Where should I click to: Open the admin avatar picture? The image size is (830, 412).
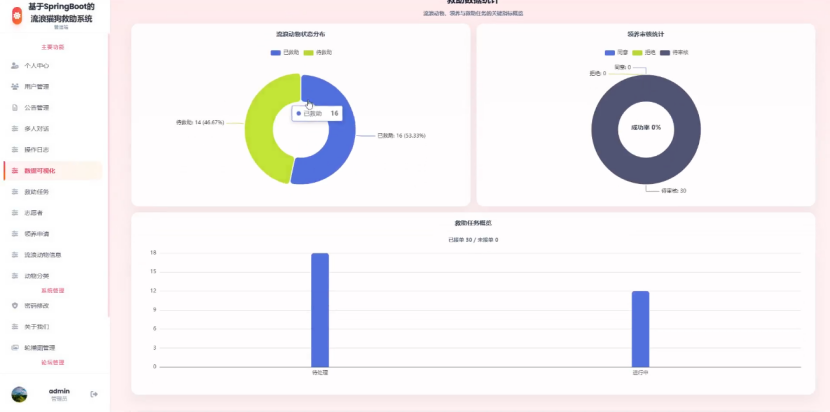click(x=19, y=394)
